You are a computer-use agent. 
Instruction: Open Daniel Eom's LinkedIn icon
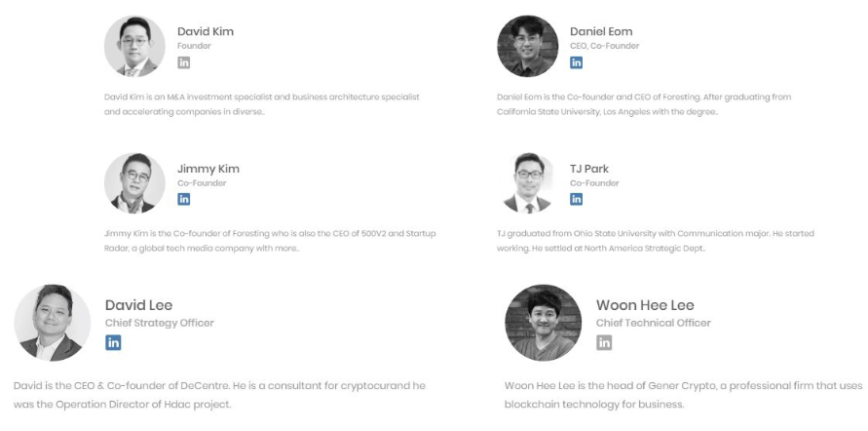coord(577,62)
